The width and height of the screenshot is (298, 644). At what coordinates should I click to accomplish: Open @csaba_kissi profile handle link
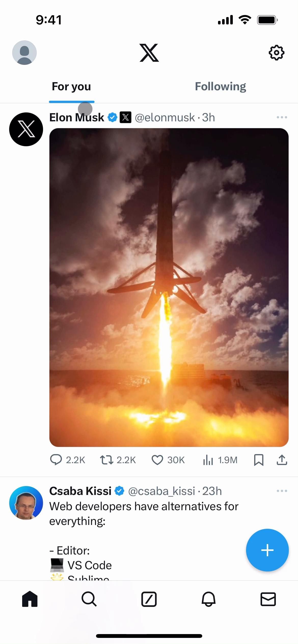point(161,491)
